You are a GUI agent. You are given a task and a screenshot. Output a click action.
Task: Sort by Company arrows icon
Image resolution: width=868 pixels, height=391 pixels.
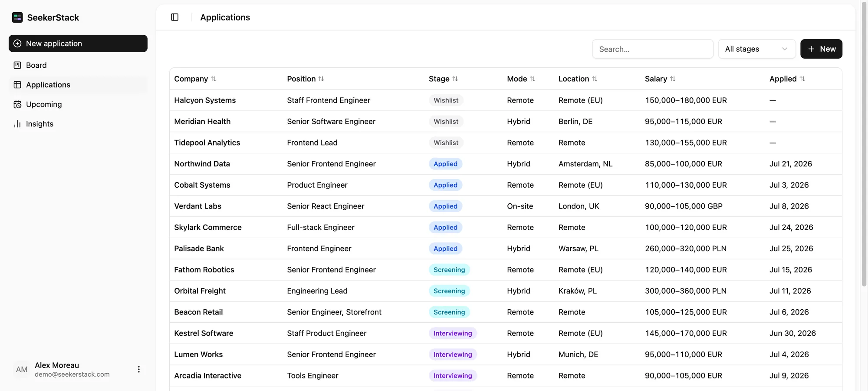[214, 79]
